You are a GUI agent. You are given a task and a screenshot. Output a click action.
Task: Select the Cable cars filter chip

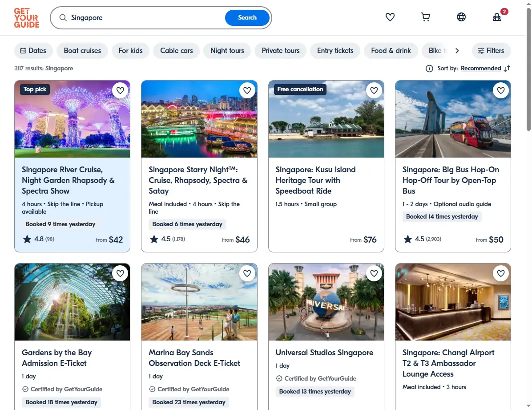[x=177, y=51]
